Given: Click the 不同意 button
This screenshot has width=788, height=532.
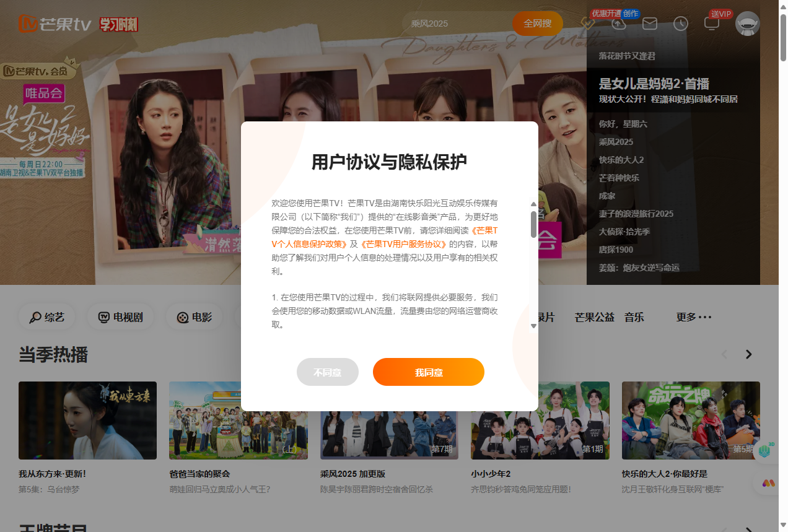Looking at the screenshot, I should click(x=327, y=372).
